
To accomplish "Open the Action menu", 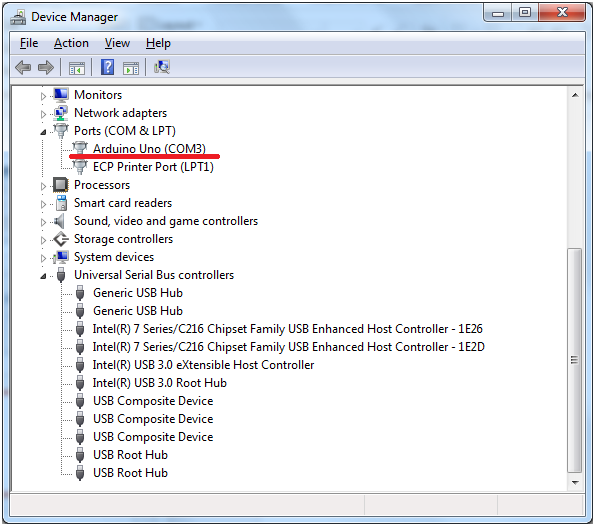I will [71, 43].
